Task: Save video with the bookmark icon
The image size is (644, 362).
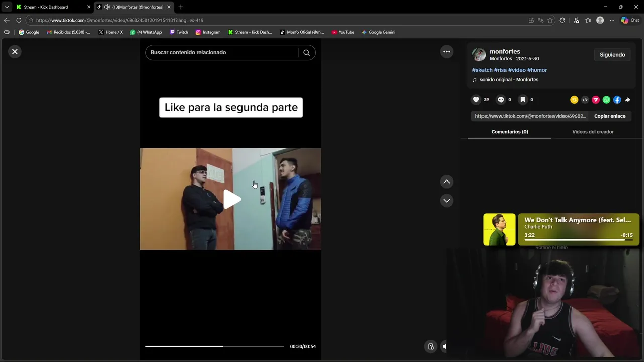Action: click(x=523, y=100)
